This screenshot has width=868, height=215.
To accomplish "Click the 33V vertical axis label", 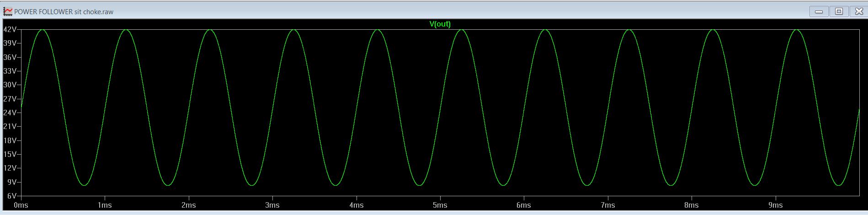I will (10, 71).
